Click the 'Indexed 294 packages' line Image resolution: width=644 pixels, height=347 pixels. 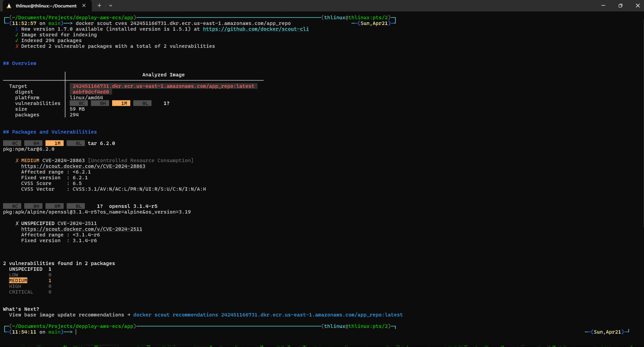coord(51,40)
